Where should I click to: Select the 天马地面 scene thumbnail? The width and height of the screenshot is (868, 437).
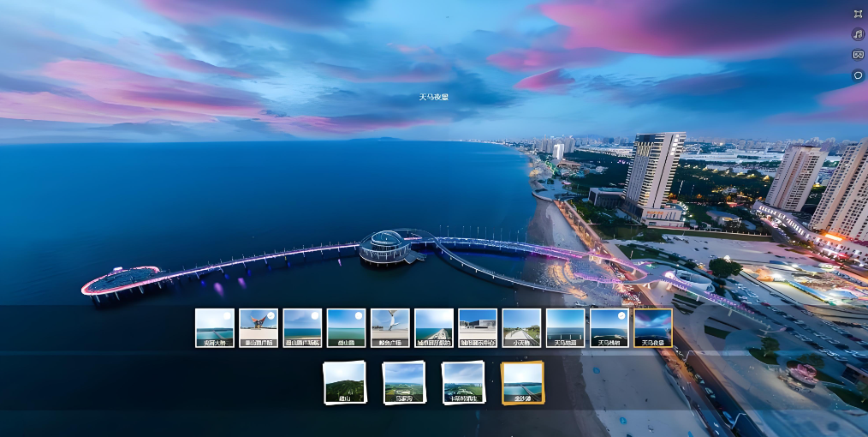(x=565, y=327)
